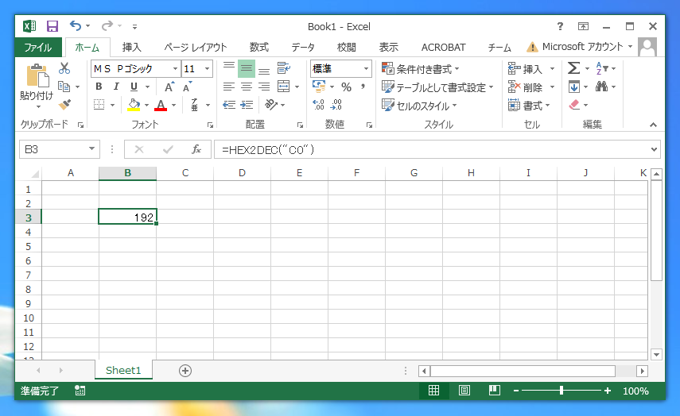Click the Redo arrow icon
Screen dimensions: 680x416
pos(107,26)
